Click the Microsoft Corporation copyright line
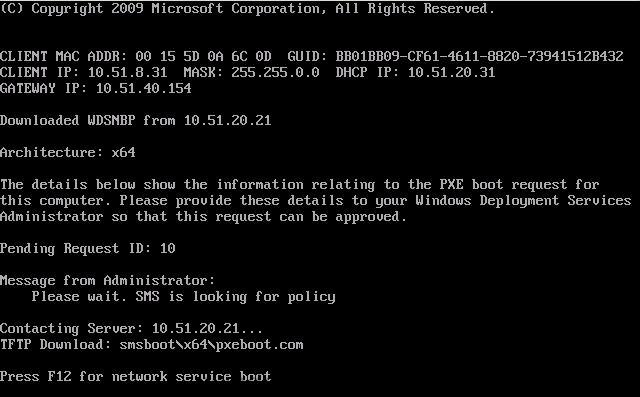Screen dimensions: 640x397 (x=247, y=9)
